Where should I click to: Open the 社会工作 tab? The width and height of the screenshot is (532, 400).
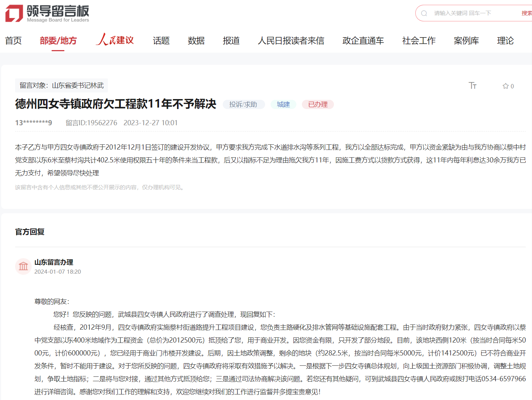(x=419, y=41)
